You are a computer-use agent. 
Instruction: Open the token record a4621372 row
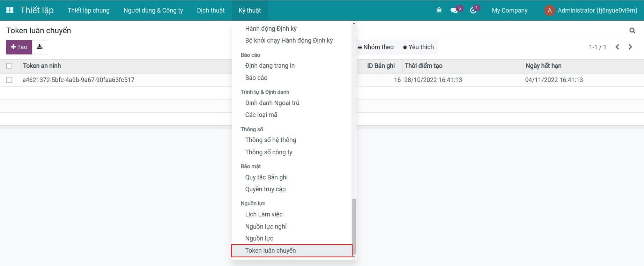tap(78, 80)
